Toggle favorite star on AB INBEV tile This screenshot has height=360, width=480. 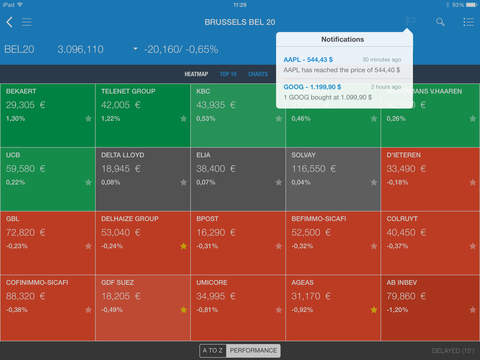coord(473,310)
